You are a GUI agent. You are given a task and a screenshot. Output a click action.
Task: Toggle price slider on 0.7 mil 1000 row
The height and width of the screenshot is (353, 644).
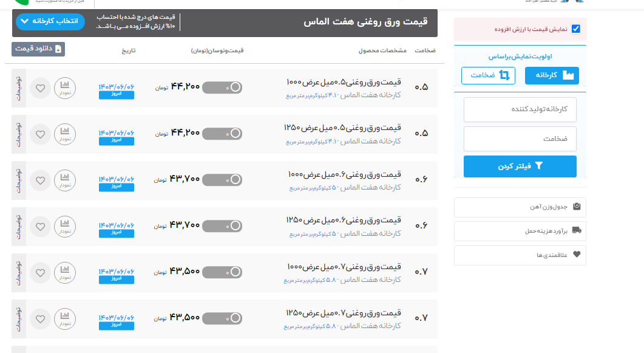(x=222, y=272)
